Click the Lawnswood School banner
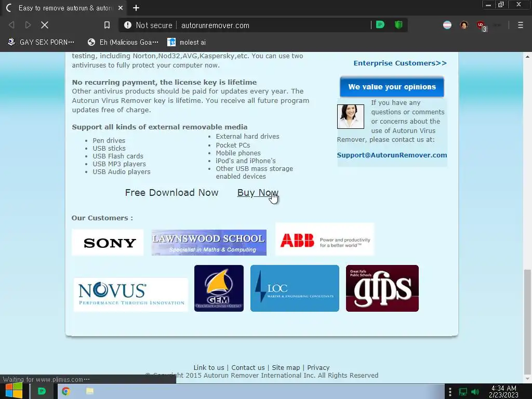This screenshot has width=532, height=399. click(x=209, y=243)
